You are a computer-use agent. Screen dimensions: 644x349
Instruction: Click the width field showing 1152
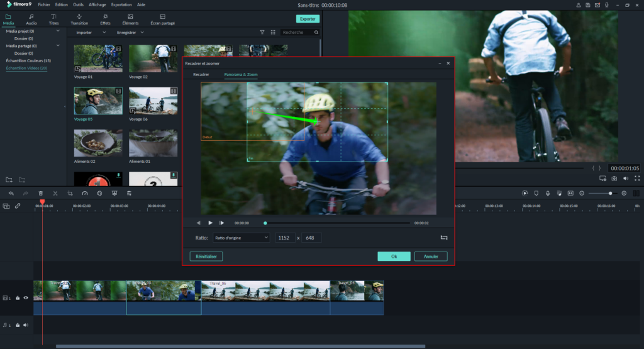[284, 238]
